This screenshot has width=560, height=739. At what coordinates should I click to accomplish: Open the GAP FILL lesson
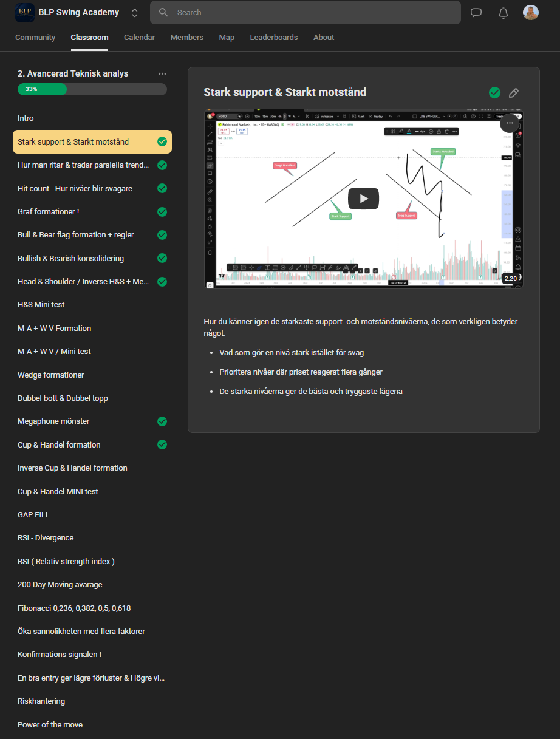click(x=92, y=514)
